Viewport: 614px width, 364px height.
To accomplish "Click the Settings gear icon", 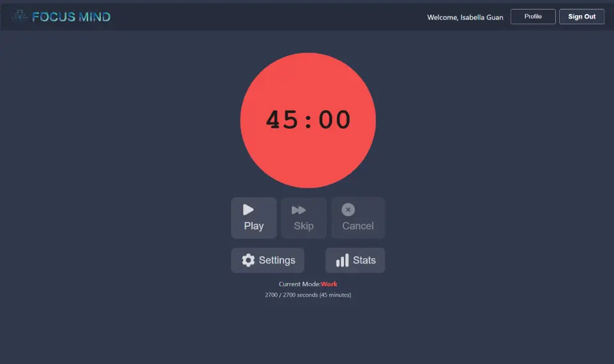I will 248,260.
